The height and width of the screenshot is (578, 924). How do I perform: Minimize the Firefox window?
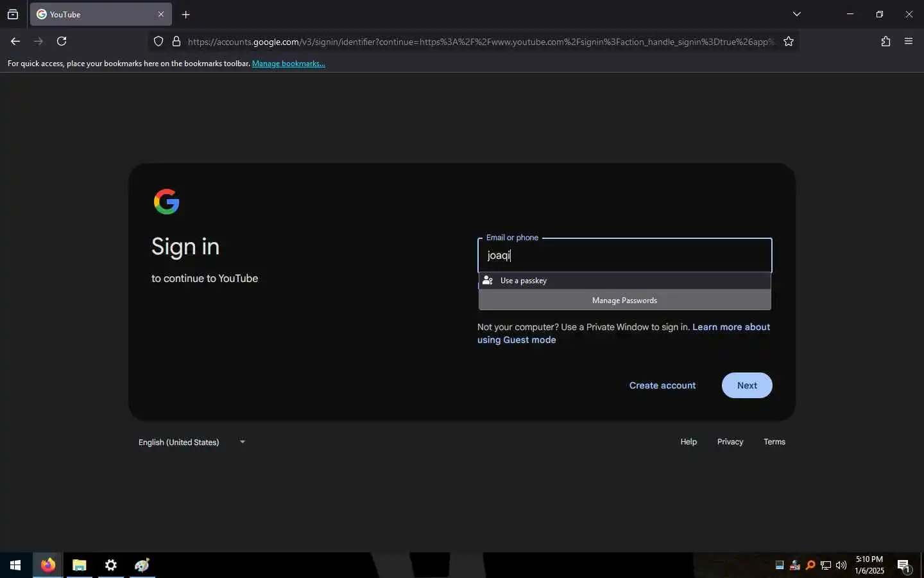[850, 14]
